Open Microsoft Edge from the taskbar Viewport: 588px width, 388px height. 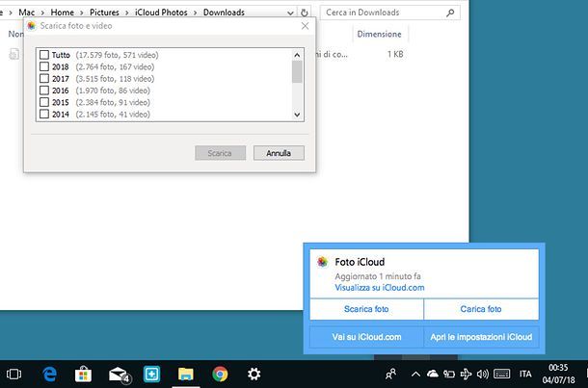click(49, 375)
